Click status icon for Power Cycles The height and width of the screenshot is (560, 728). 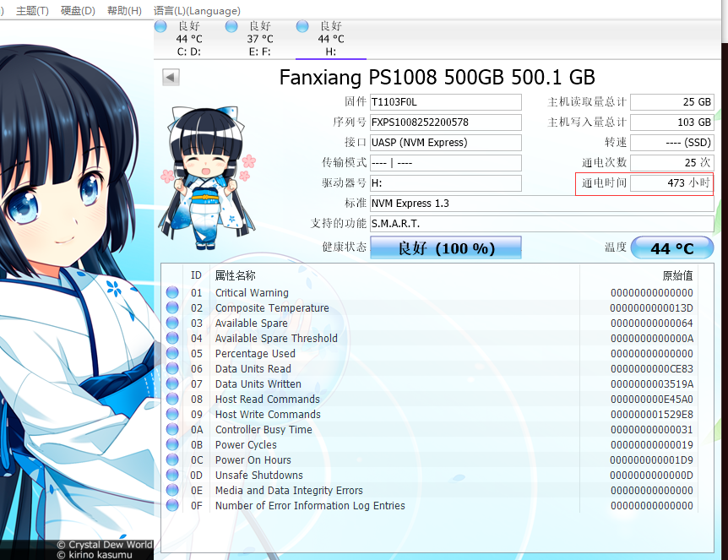[x=172, y=444]
